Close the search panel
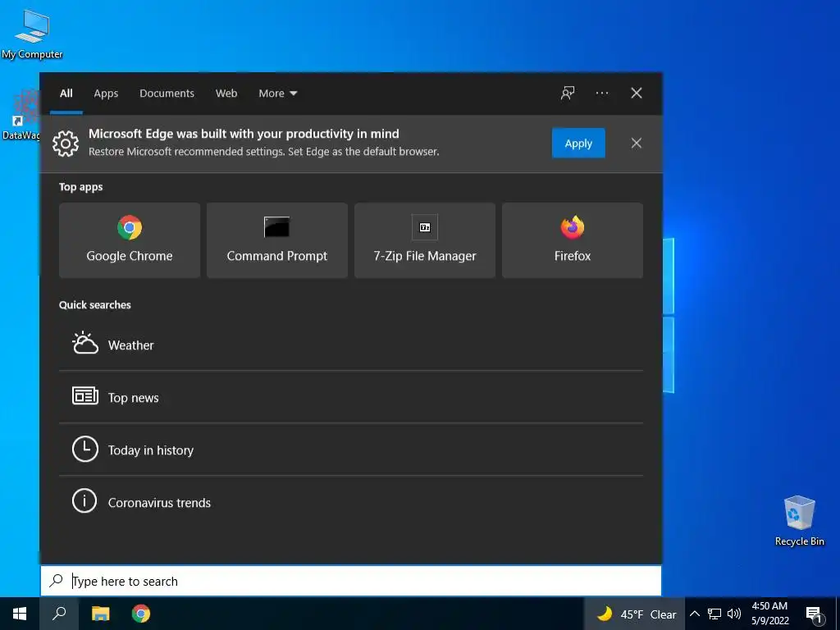840x630 pixels. coord(637,94)
